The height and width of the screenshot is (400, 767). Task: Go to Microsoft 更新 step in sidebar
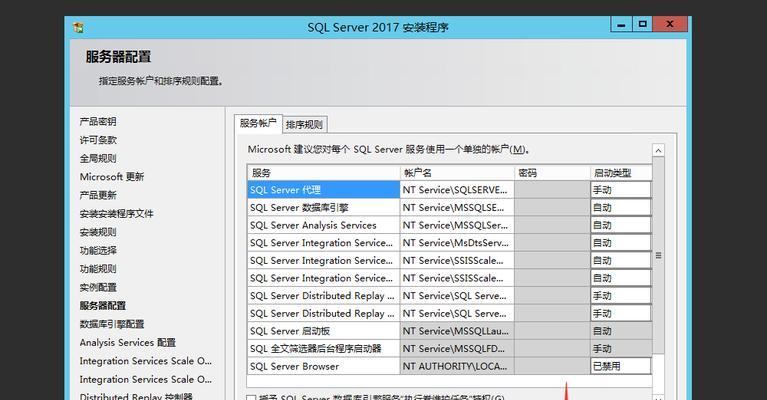(x=112, y=177)
